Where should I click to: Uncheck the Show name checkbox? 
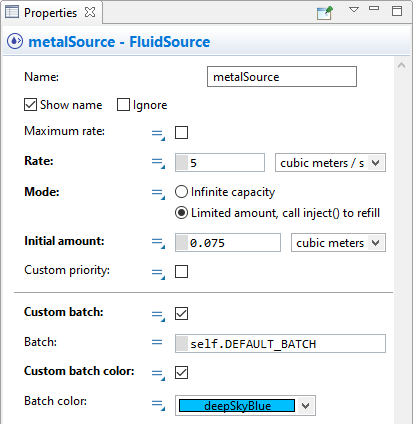pos(30,105)
